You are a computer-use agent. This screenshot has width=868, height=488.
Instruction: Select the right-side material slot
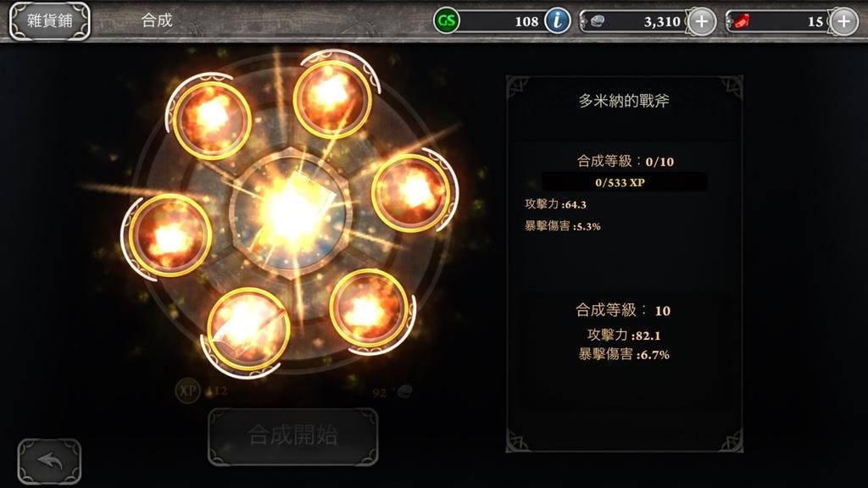(x=410, y=191)
